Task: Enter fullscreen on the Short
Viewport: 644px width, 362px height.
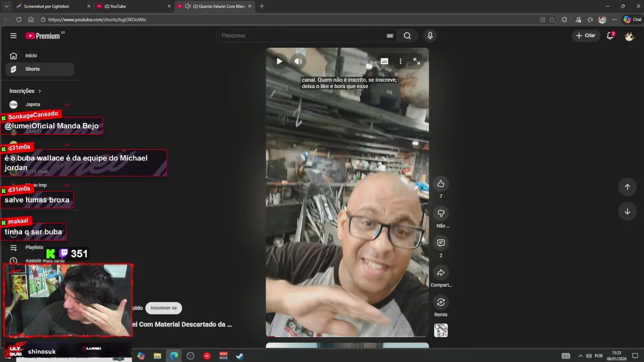Action: point(417,61)
